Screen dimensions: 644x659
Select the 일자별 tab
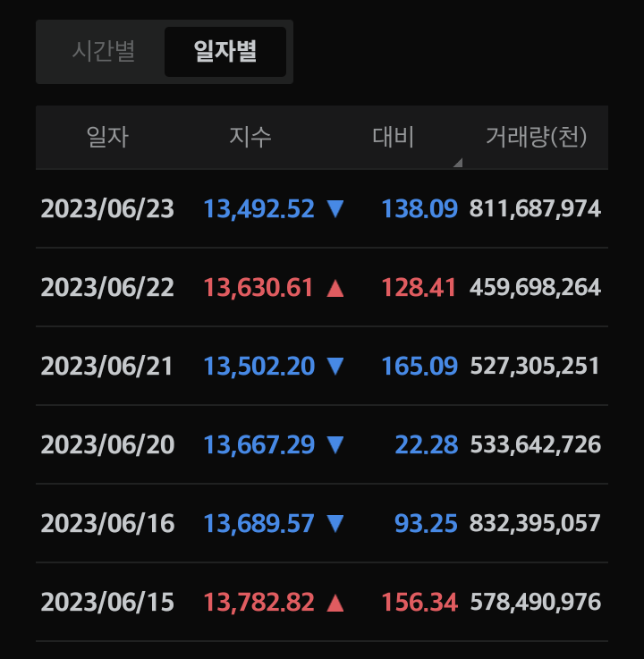[225, 52]
